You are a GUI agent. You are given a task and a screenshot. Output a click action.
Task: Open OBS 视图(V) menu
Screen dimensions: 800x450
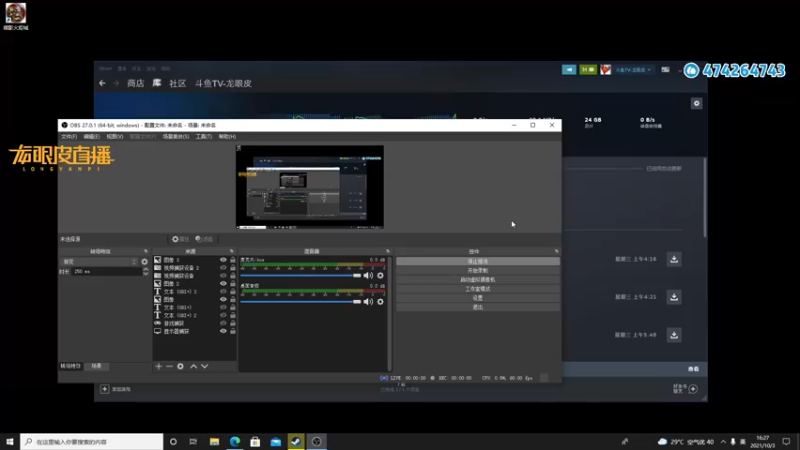click(x=115, y=137)
